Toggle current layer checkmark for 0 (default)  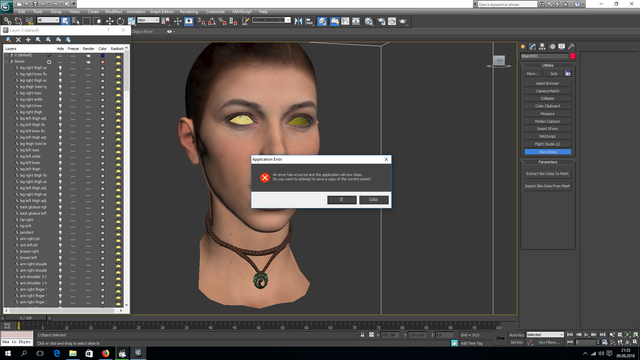(49, 55)
